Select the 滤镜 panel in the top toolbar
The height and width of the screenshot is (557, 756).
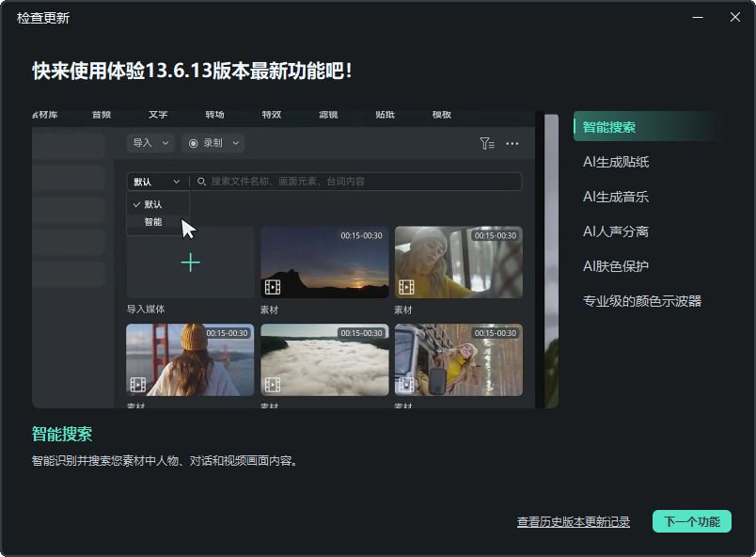(x=328, y=114)
